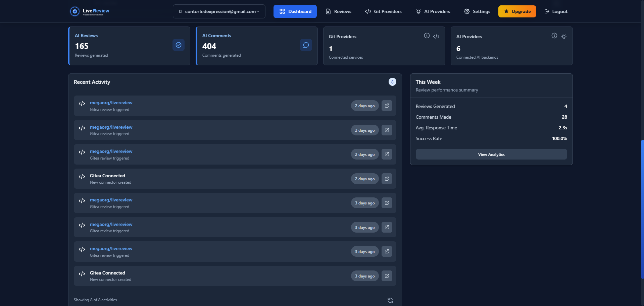Open the external link on the top activity row
This screenshot has width=644, height=306.
[x=387, y=105]
